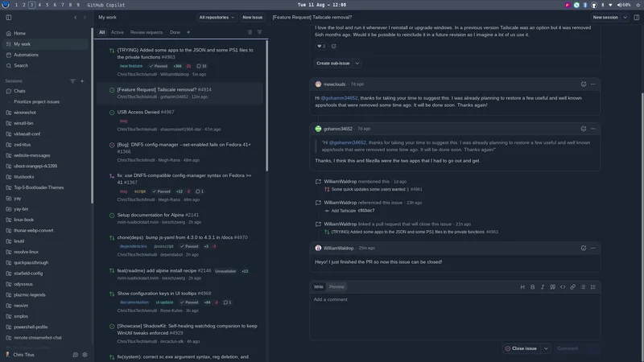644x362 pixels.
Task: Toggle the right side panel icon
Action: [x=637, y=17]
